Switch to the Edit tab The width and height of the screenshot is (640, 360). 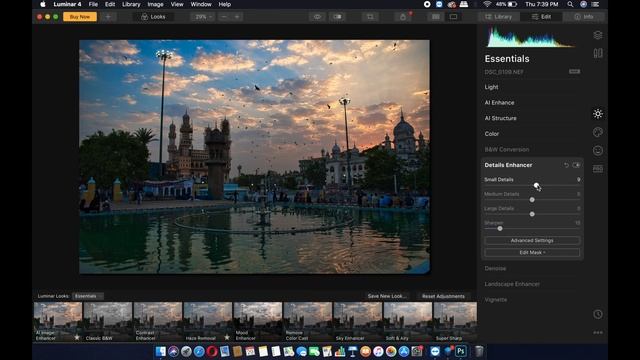[541, 17]
